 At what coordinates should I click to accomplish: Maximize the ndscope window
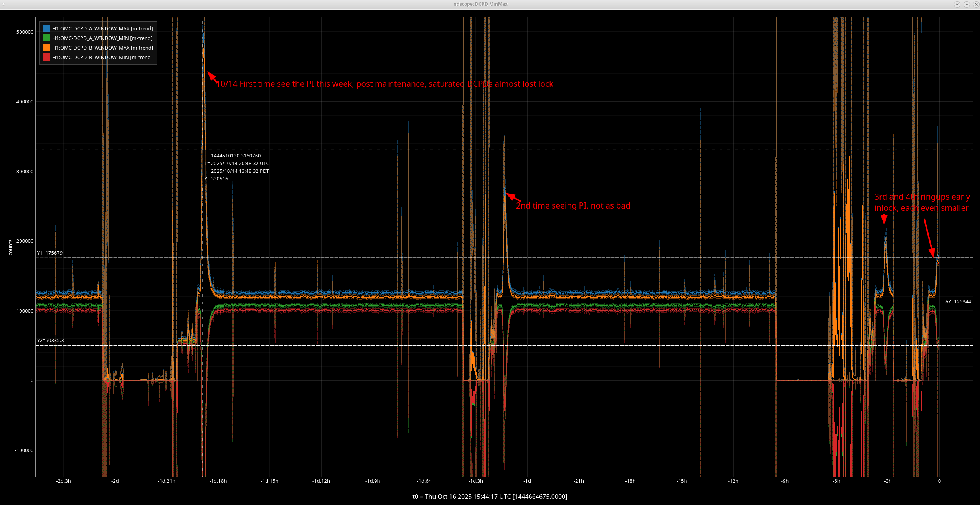(x=967, y=4)
